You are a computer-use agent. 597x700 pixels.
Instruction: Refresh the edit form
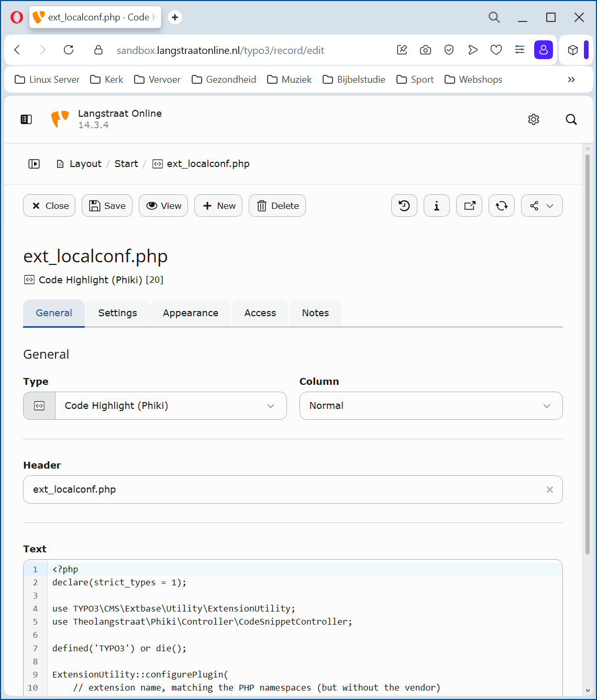(x=502, y=206)
